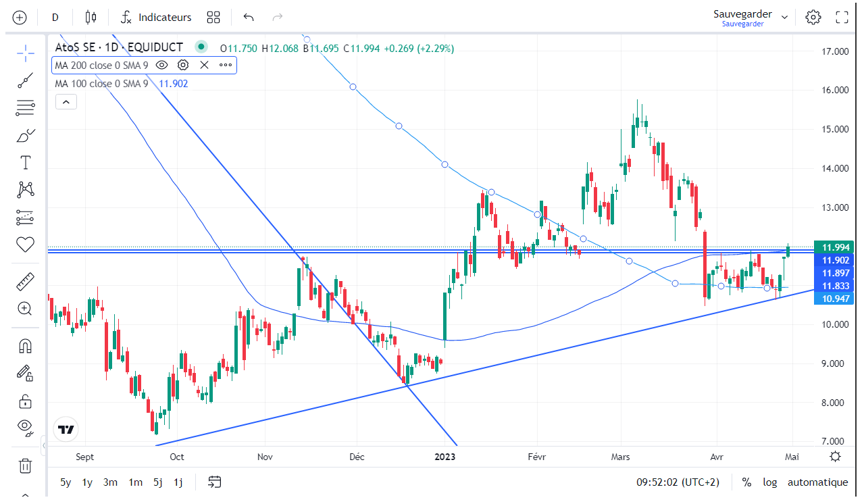Remove the MA 200 indicator
The width and height of the screenshot is (864, 504).
click(x=204, y=66)
